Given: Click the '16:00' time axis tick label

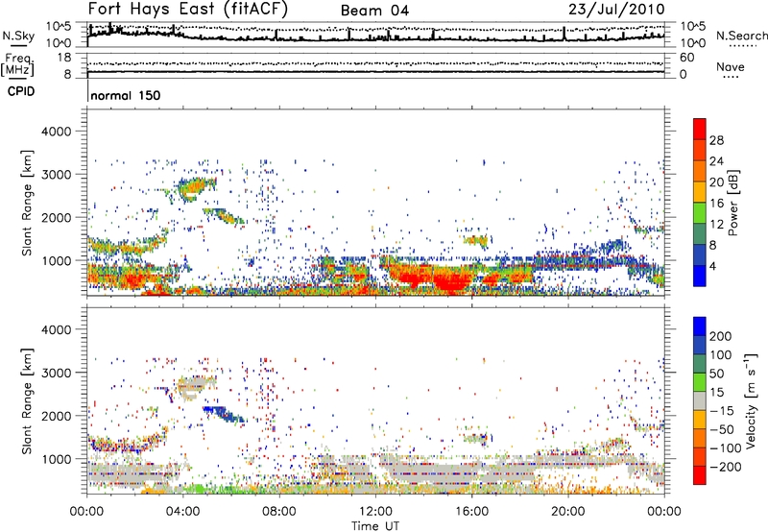Looking at the screenshot, I should click(471, 512).
